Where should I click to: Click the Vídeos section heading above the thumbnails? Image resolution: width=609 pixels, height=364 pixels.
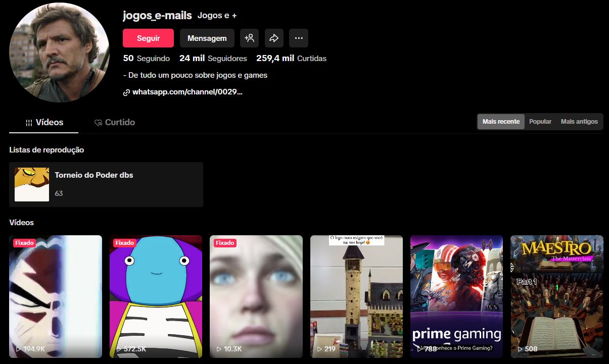[21, 223]
